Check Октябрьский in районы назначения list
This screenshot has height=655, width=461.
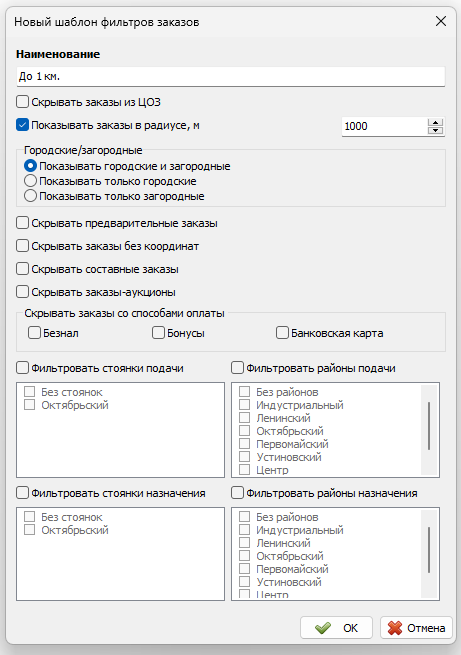coord(244,556)
